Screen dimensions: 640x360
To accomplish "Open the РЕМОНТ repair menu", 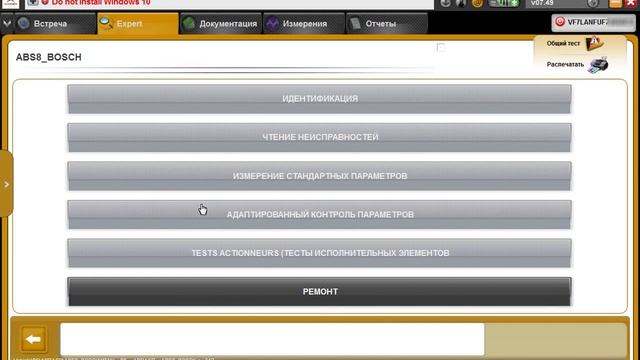I will click(320, 292).
